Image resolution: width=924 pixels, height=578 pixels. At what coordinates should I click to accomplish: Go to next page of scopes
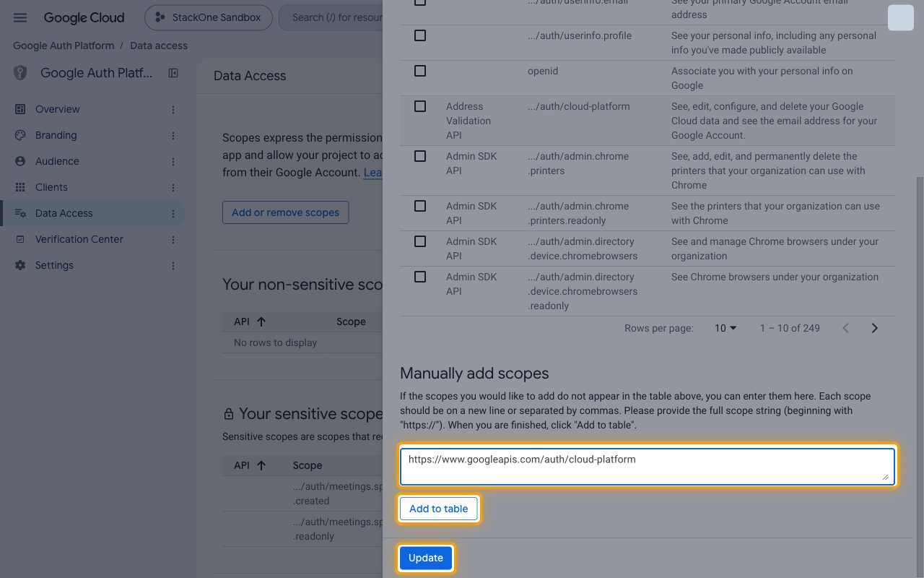875,328
